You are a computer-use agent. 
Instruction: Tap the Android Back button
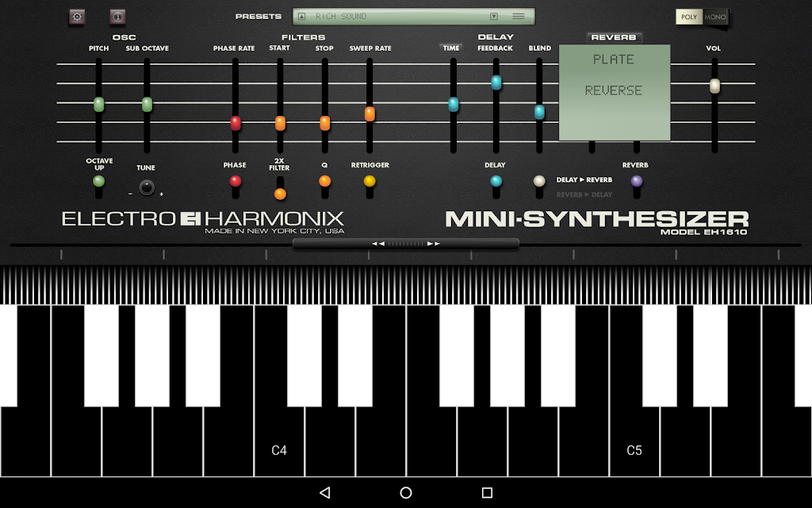pos(325,492)
